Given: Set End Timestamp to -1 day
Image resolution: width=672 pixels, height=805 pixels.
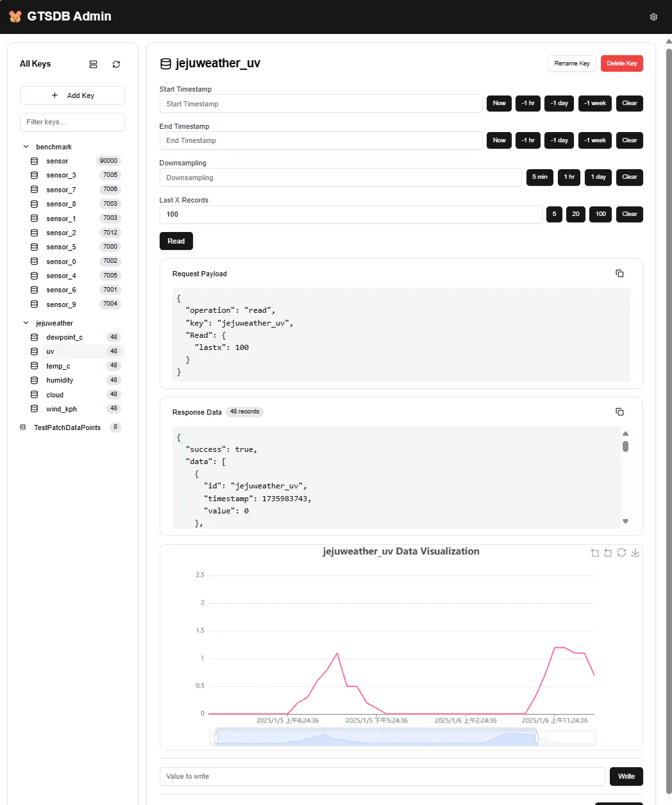Looking at the screenshot, I should (x=559, y=140).
